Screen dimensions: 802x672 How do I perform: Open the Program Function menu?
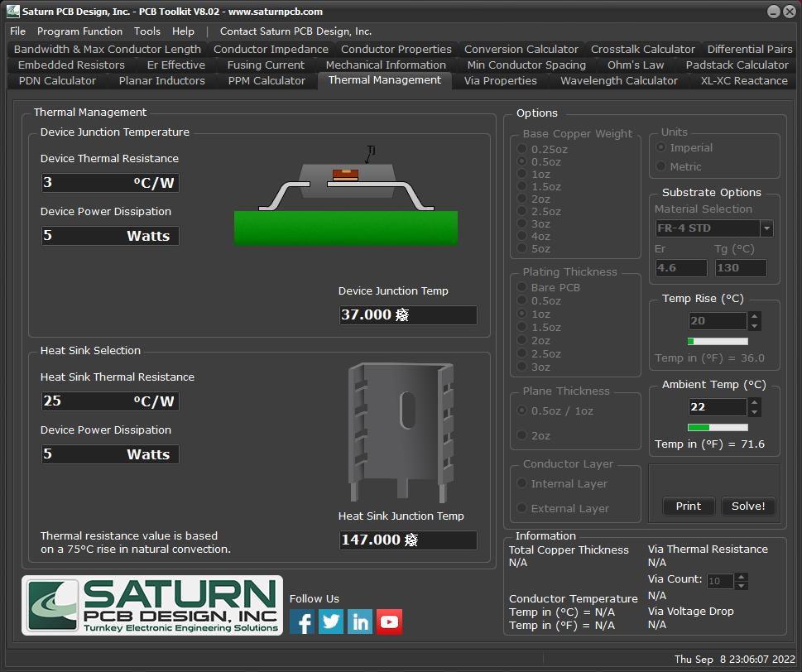[79, 31]
